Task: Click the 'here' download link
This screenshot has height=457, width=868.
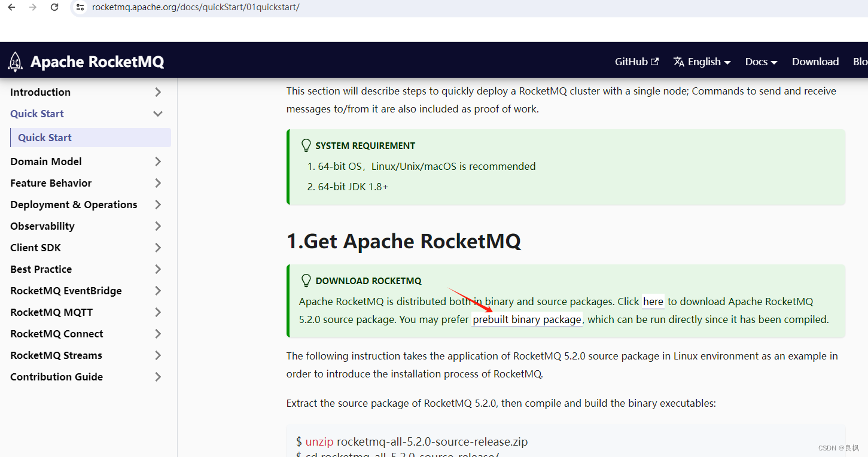Action: coord(653,301)
